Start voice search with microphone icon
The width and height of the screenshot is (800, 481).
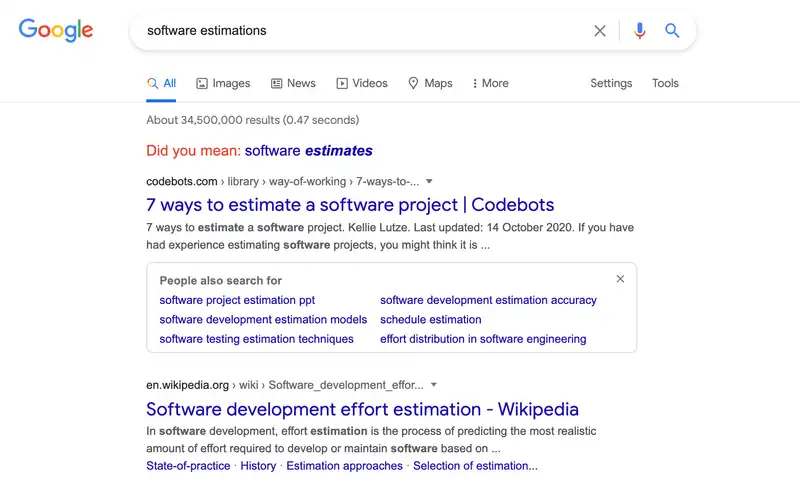click(x=640, y=31)
